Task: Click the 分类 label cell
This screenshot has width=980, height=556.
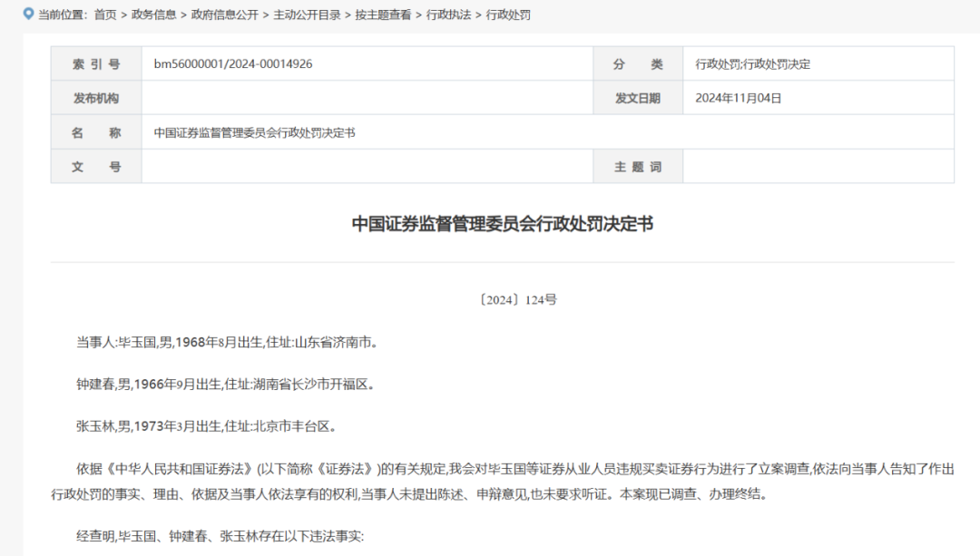Action: [x=638, y=63]
